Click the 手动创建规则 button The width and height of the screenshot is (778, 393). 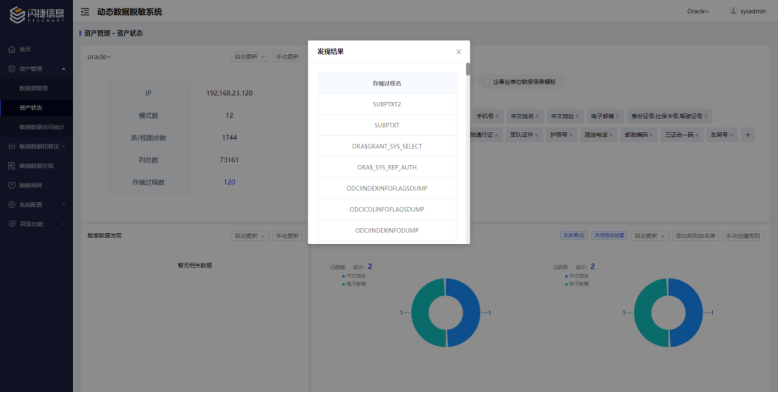coord(743,236)
